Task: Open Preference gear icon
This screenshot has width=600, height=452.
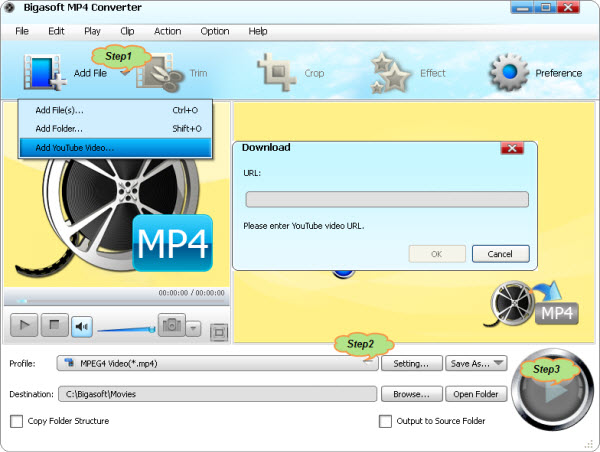Action: point(509,72)
